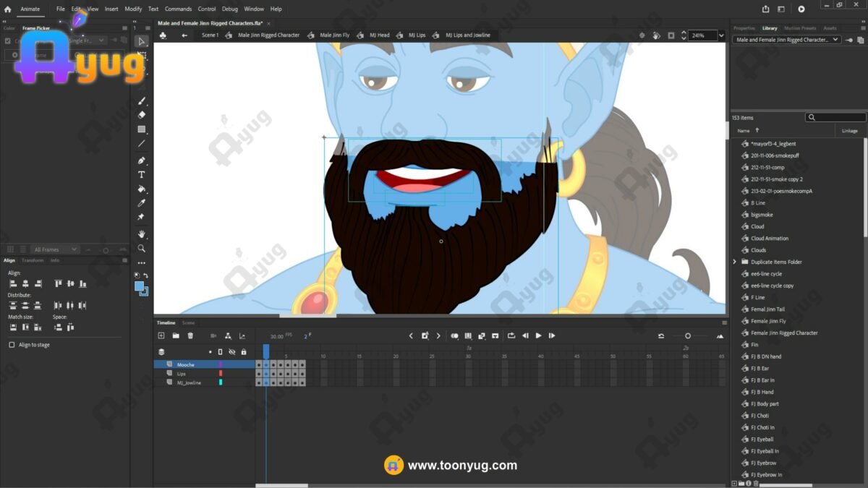The height and width of the screenshot is (488, 868).
Task: Go back using the stage arrow button
Action: coord(184,35)
